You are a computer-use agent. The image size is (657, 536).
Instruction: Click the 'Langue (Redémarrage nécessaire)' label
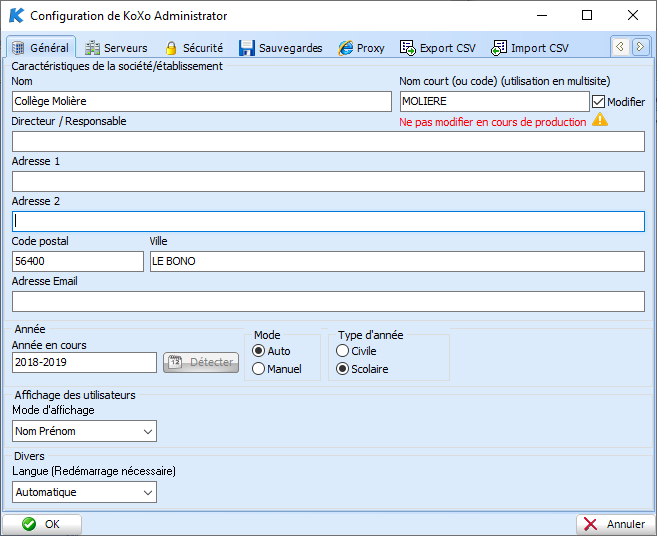pyautogui.click(x=94, y=471)
